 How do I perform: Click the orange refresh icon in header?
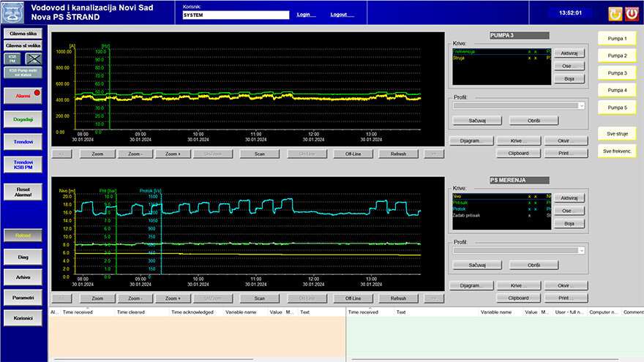tap(615, 14)
